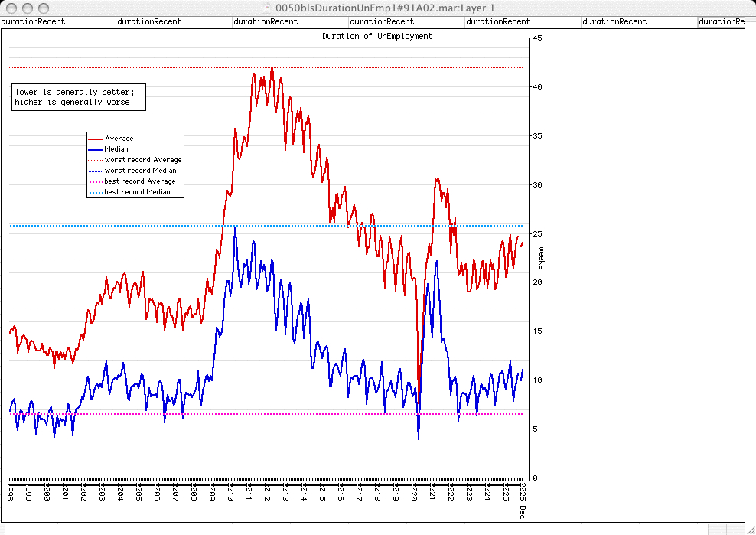Click the "Dec" label on the x-axis
Image resolution: width=756 pixels, height=535 pixels.
point(523,511)
